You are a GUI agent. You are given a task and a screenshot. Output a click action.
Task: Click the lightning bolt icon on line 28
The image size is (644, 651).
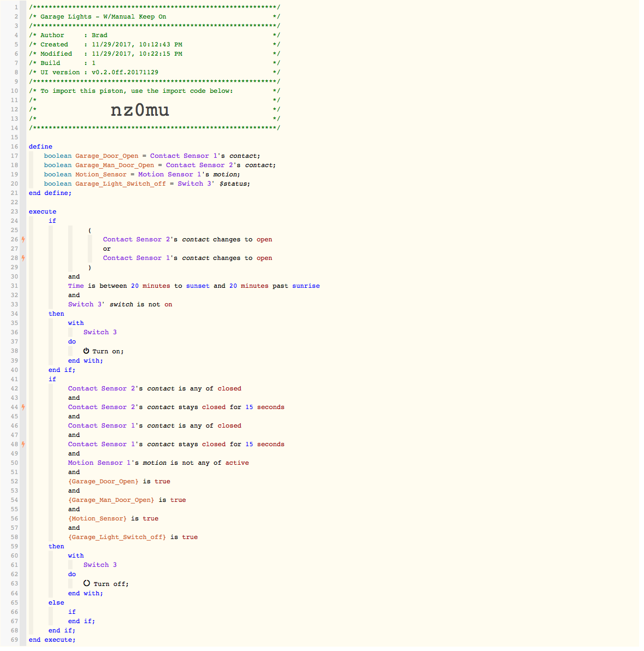(23, 258)
